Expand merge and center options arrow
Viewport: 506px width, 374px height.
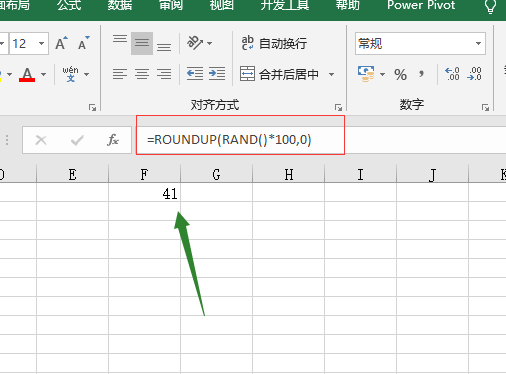coord(331,74)
